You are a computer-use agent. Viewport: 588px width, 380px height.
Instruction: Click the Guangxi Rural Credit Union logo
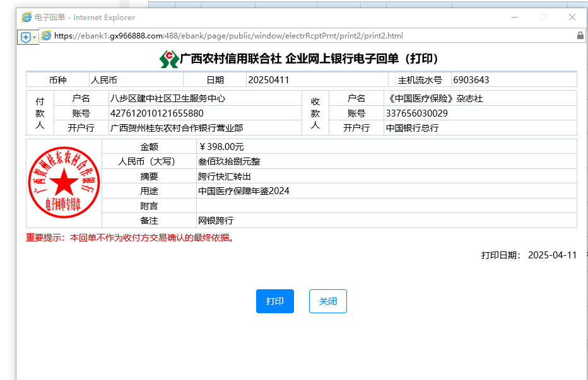coord(169,59)
